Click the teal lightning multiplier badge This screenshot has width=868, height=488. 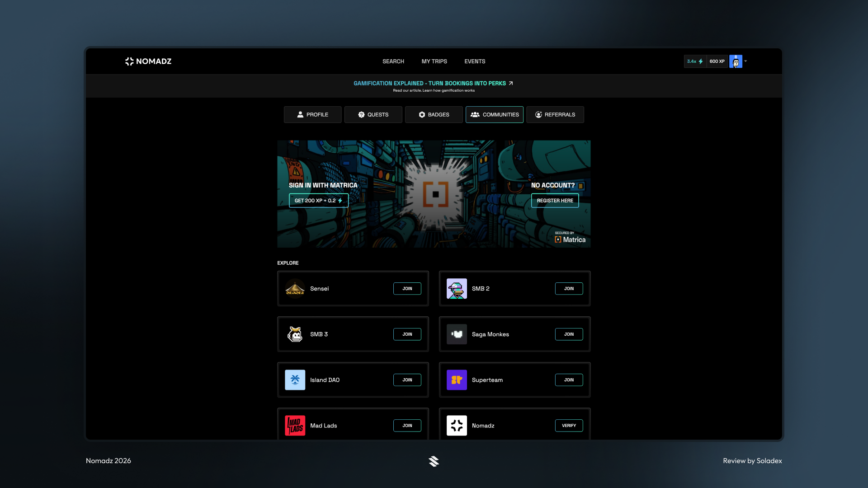(x=695, y=61)
